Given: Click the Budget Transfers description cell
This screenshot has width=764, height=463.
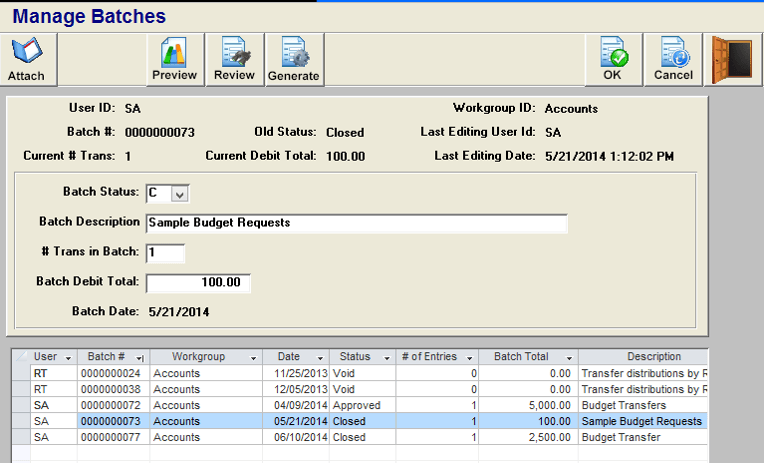Looking at the screenshot, I should (x=643, y=405).
